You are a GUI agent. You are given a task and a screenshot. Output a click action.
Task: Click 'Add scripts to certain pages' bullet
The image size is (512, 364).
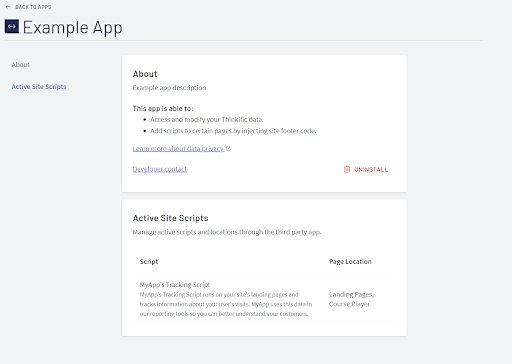[x=233, y=131]
